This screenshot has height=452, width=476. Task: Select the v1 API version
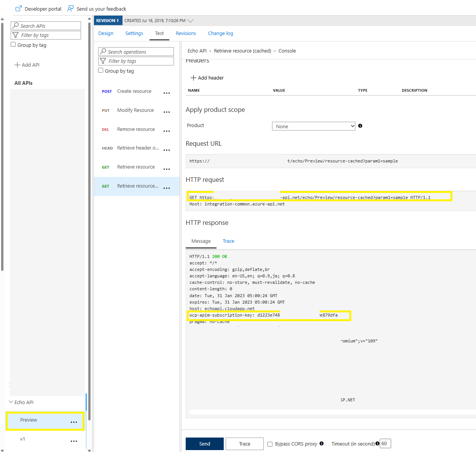coord(45,439)
